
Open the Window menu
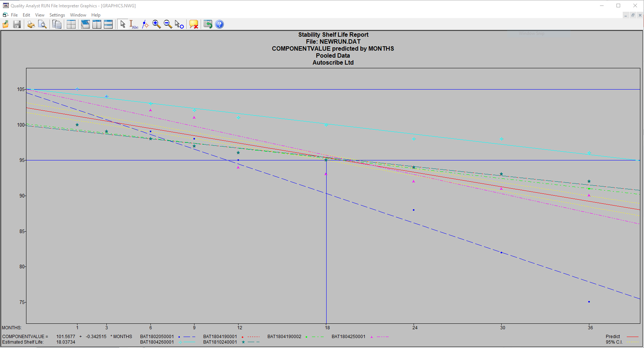[x=78, y=15]
